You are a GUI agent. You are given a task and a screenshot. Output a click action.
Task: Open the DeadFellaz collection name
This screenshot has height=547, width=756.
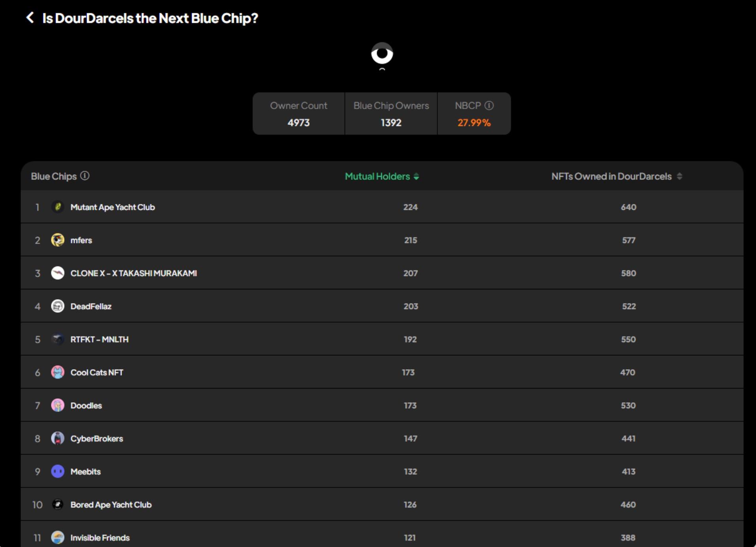point(91,306)
